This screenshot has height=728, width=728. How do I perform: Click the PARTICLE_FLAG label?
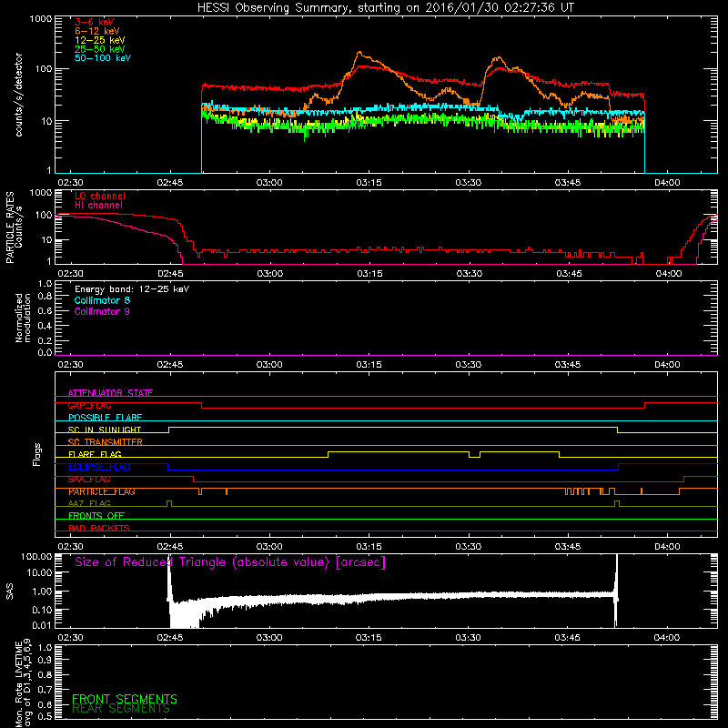(x=102, y=491)
